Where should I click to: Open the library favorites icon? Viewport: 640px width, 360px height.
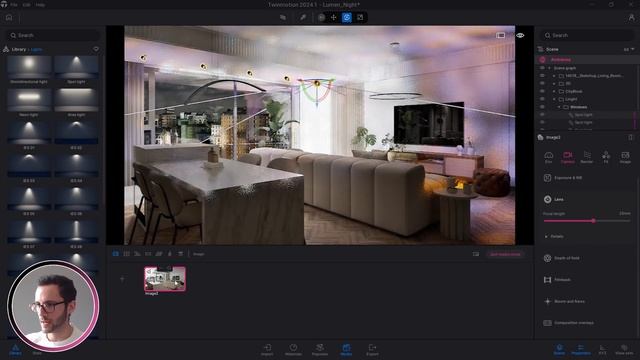point(96,49)
